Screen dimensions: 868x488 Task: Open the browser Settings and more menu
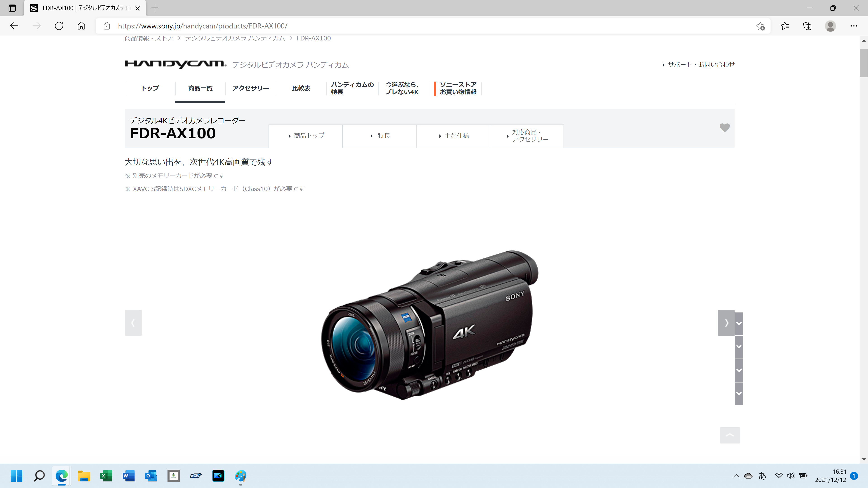coord(854,26)
